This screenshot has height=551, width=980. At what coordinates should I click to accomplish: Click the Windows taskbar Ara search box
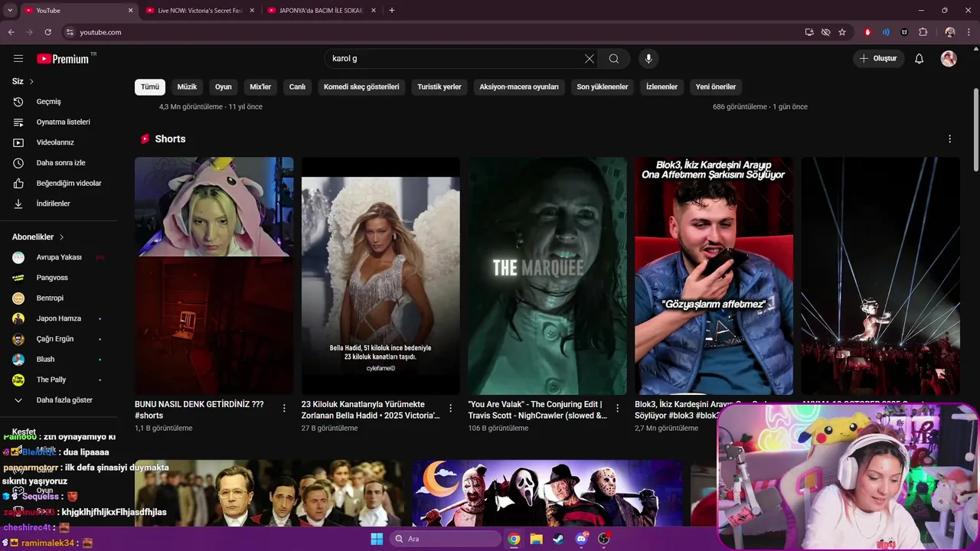(445, 539)
